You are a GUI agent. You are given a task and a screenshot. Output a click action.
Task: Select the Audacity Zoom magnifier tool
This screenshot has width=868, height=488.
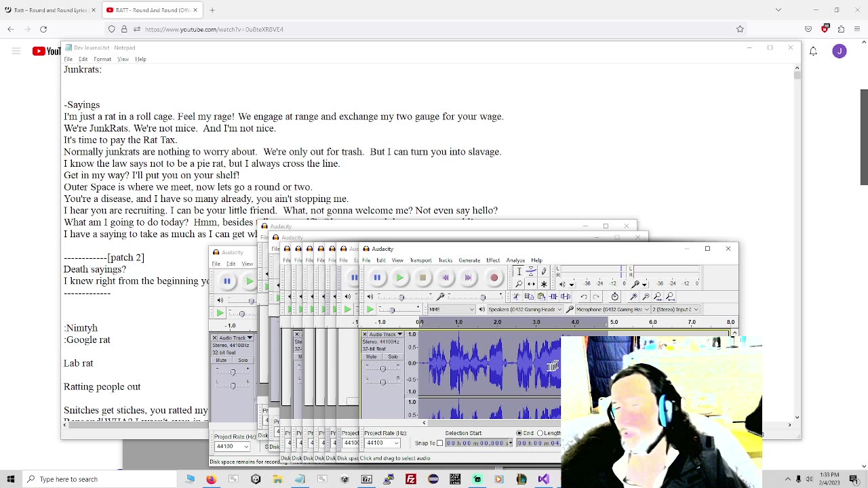tap(519, 284)
